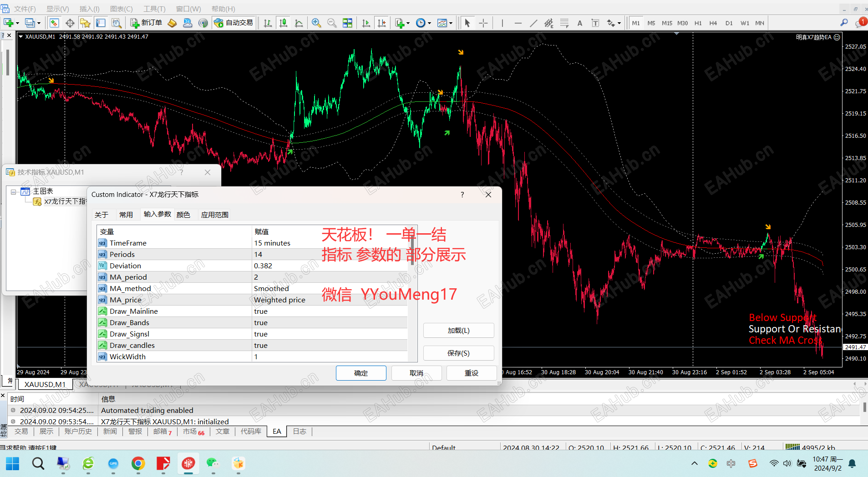This screenshot has height=477, width=868.
Task: Click the zoom in magnifier icon
Action: [316, 23]
